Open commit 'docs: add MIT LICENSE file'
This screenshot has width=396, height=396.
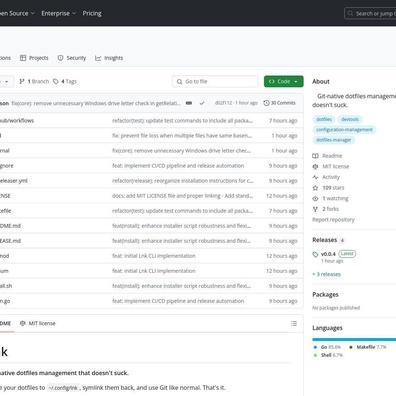tap(182, 196)
